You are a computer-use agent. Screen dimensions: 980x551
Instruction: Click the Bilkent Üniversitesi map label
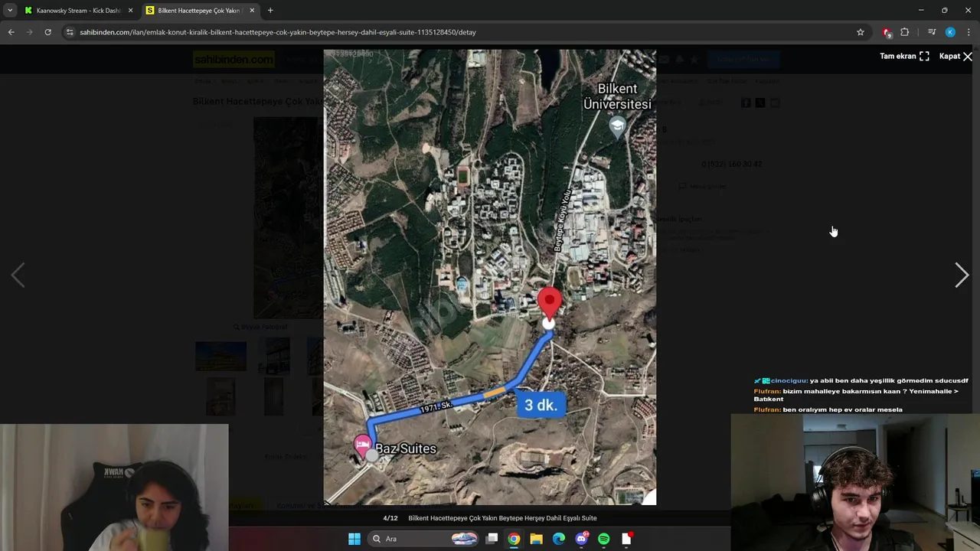(x=617, y=96)
